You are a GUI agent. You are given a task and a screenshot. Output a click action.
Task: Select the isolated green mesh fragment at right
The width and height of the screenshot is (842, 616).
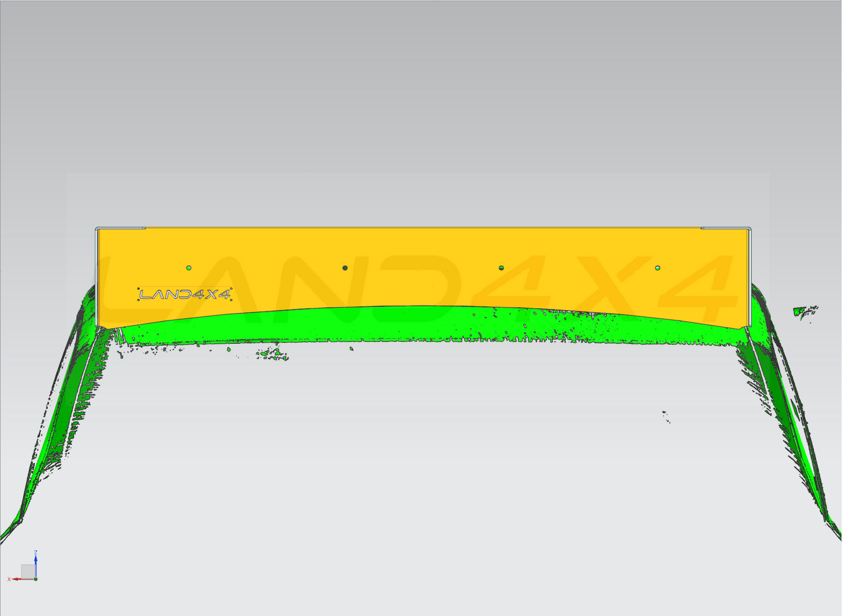tap(805, 311)
